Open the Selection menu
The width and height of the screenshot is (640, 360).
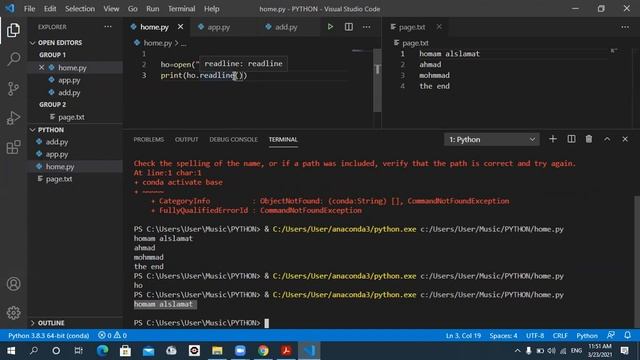coord(80,9)
